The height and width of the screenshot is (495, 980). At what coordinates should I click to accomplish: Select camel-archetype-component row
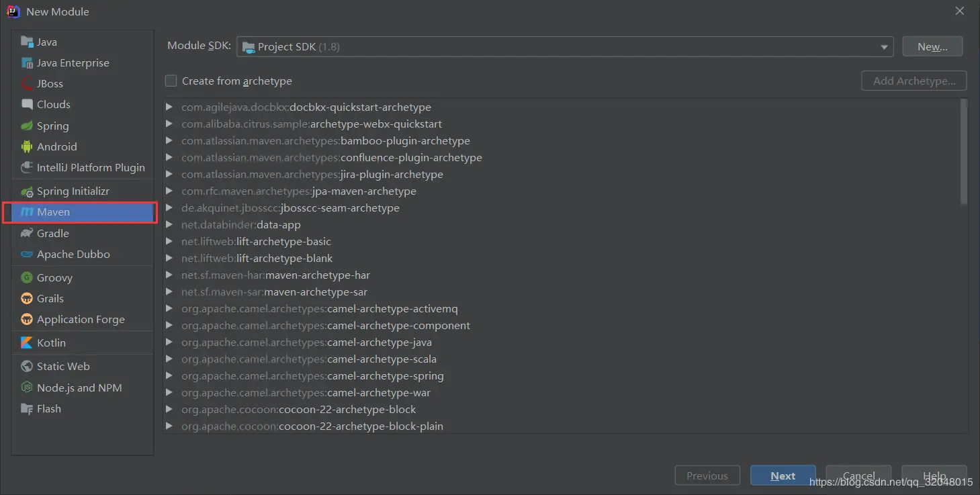tap(562, 325)
